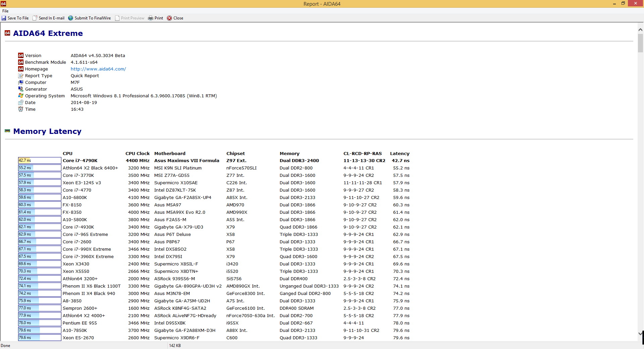This screenshot has height=349, width=644.
Task: Click the Print Preview page icon
Action: pyautogui.click(x=117, y=18)
